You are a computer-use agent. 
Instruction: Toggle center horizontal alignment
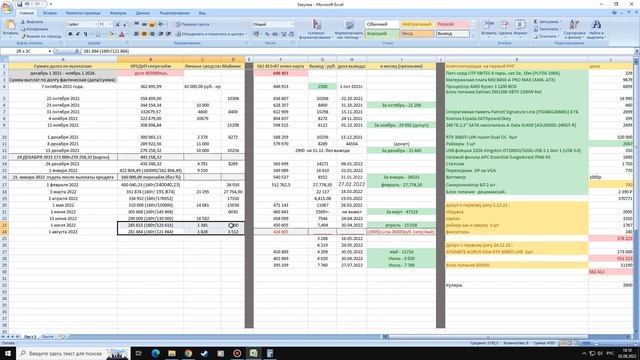click(144, 34)
